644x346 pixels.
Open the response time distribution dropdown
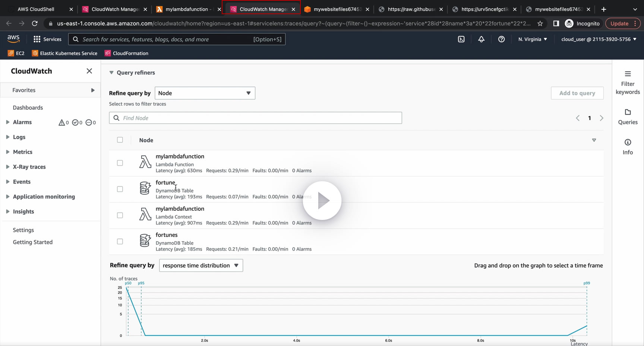tap(201, 265)
